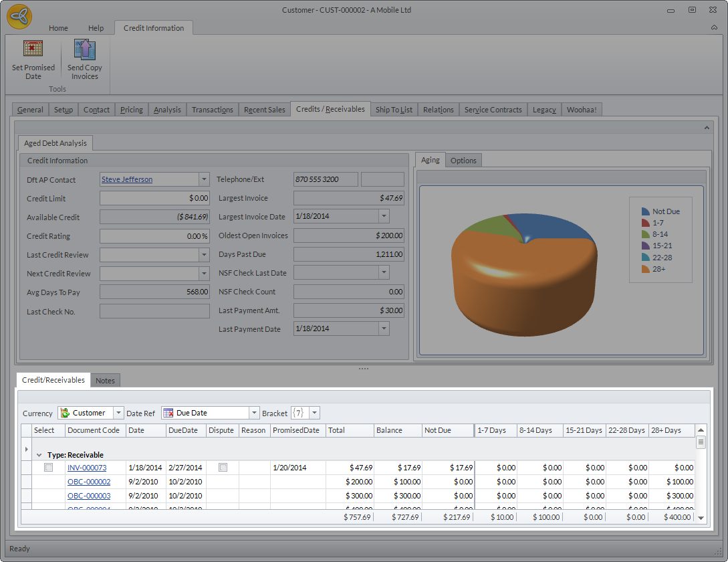Click the Send Copy Invoices icon
This screenshot has height=562, width=728.
click(x=85, y=50)
